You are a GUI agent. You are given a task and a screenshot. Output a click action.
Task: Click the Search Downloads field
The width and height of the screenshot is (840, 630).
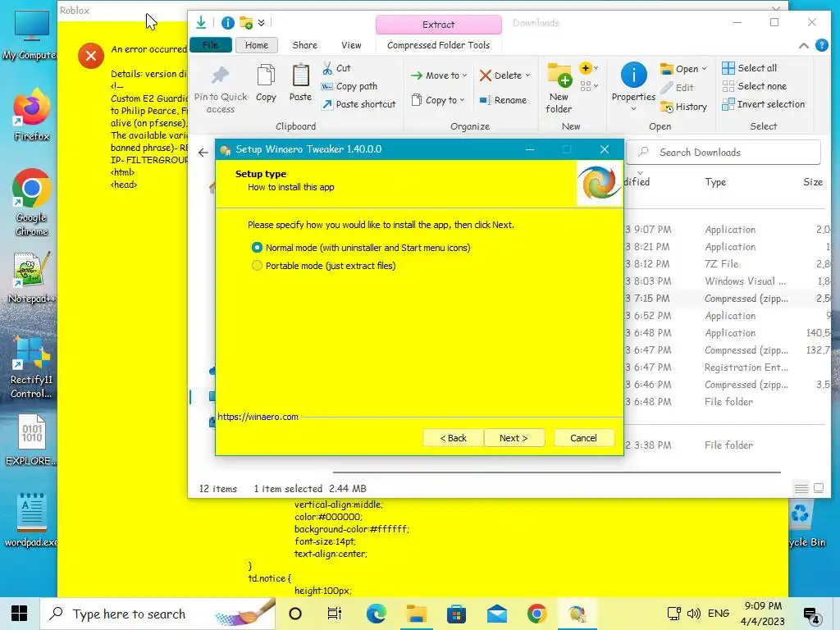point(724,152)
